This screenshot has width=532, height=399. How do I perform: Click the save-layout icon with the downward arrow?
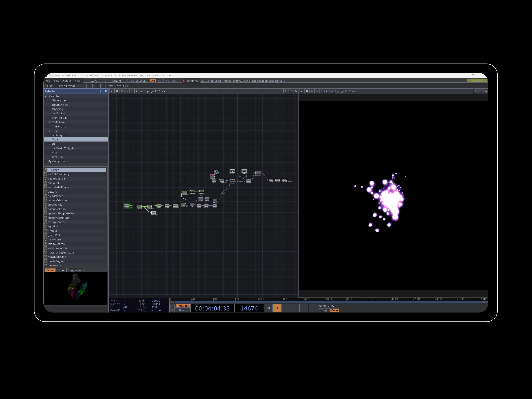click(x=51, y=86)
